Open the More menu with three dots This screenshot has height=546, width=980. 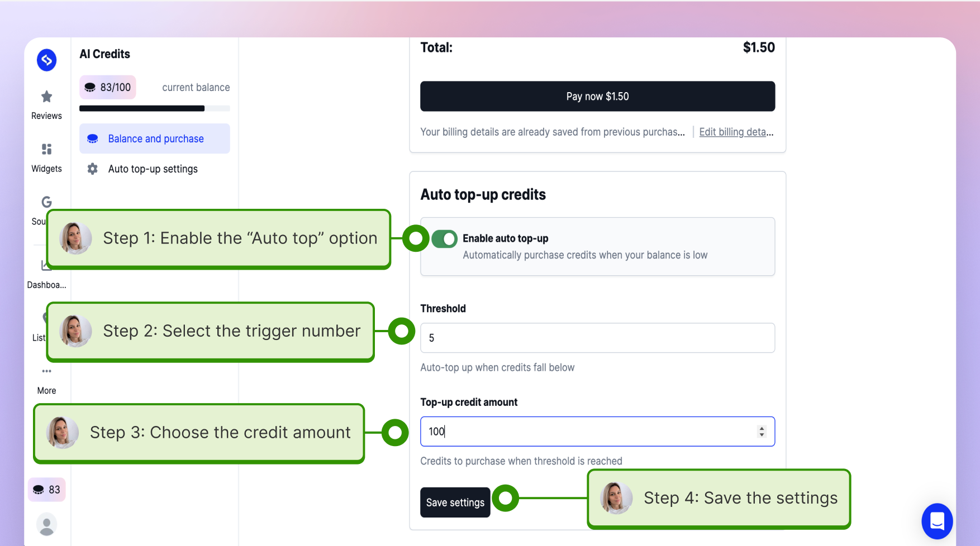[x=47, y=371]
